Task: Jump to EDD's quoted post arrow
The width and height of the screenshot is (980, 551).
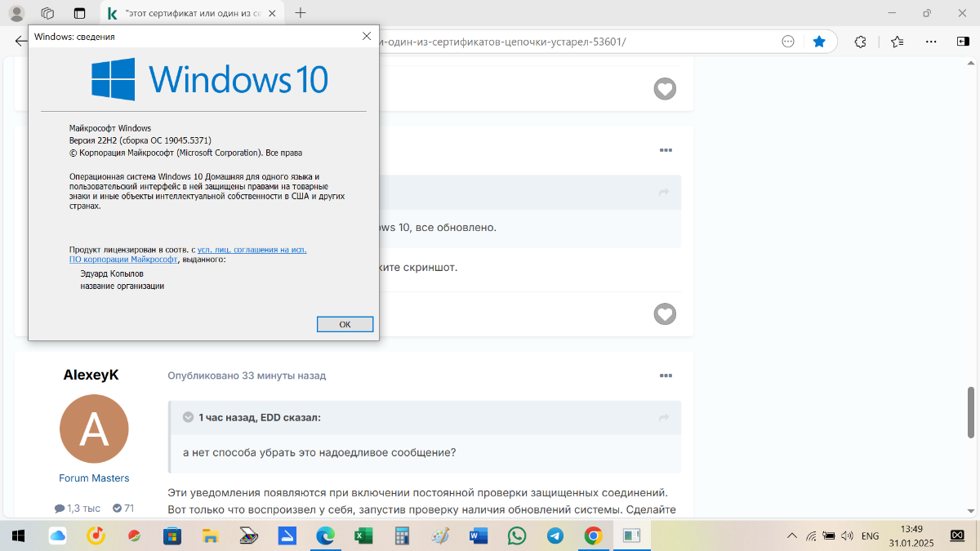Action: pyautogui.click(x=664, y=417)
